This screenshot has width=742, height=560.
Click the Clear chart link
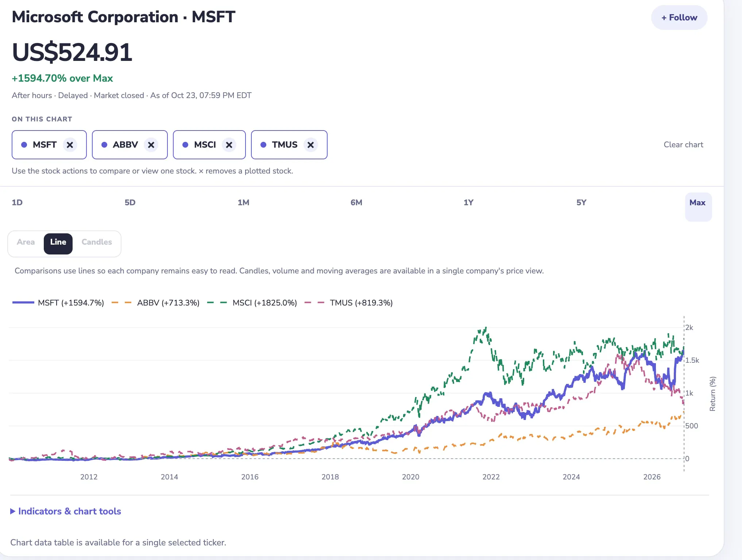[x=683, y=145]
